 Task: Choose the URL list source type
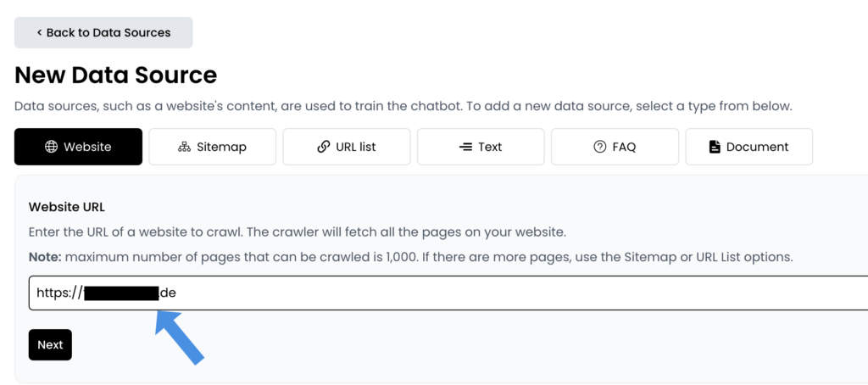click(347, 147)
